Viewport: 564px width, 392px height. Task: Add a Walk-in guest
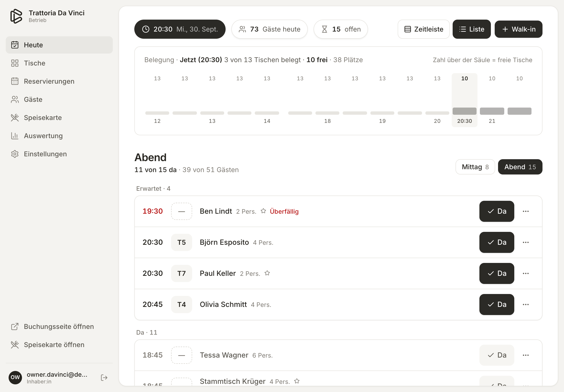(518, 29)
